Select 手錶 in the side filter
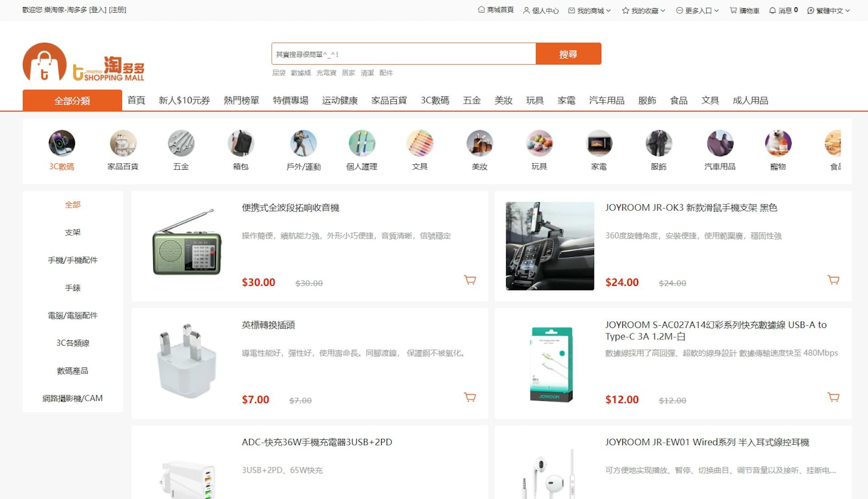 (73, 288)
